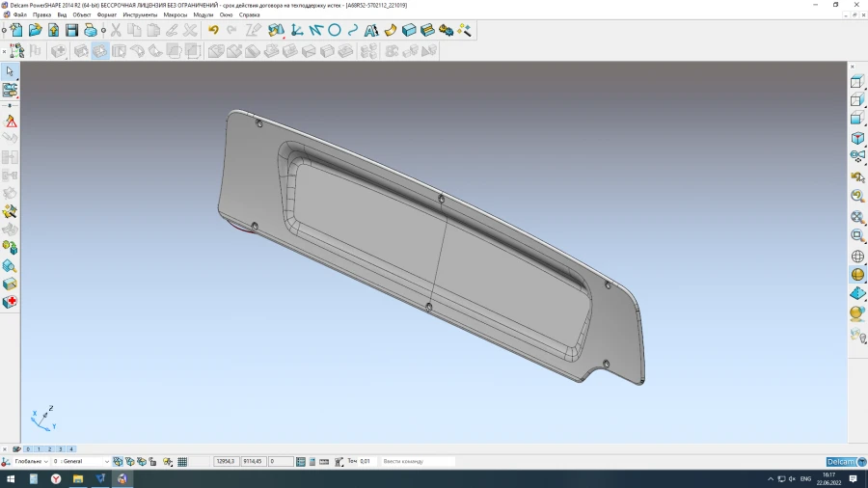
Task: Open the Text creation tool
Action: pyautogui.click(x=371, y=31)
